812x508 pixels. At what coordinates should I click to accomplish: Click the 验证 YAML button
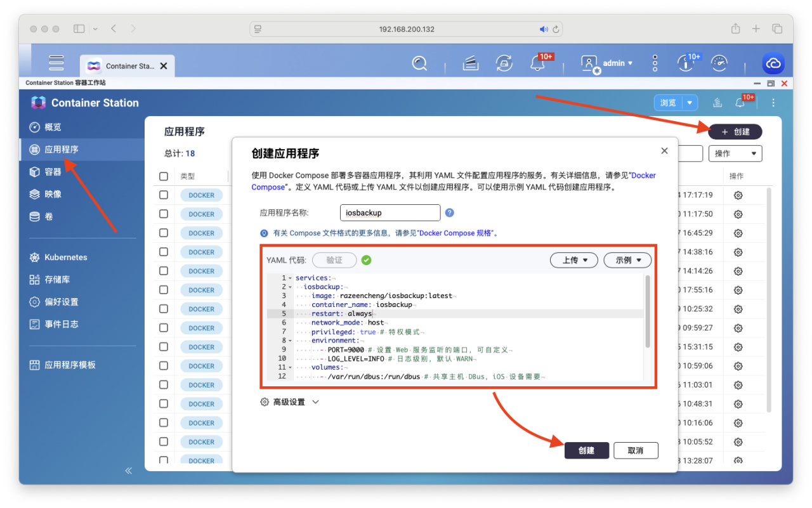[x=334, y=260]
